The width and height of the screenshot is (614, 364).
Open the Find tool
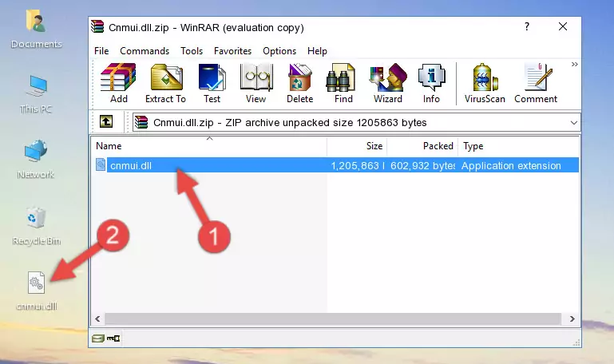tap(343, 83)
